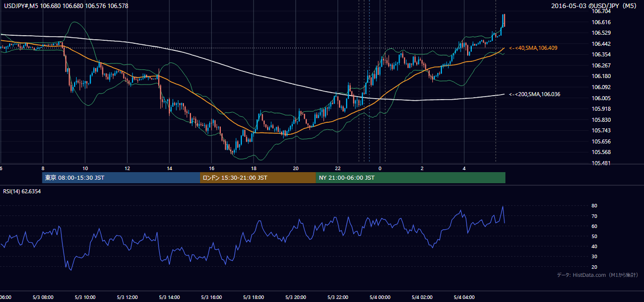Click the RSI(14) 62.6354 indicator label
Screen dimensions: 644x302
click(x=22, y=191)
